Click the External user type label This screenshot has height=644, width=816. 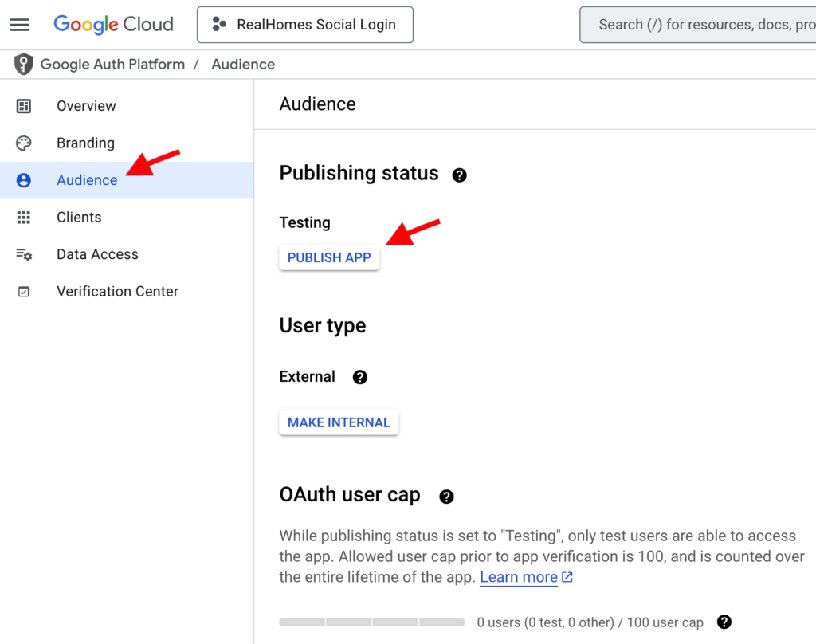click(307, 376)
